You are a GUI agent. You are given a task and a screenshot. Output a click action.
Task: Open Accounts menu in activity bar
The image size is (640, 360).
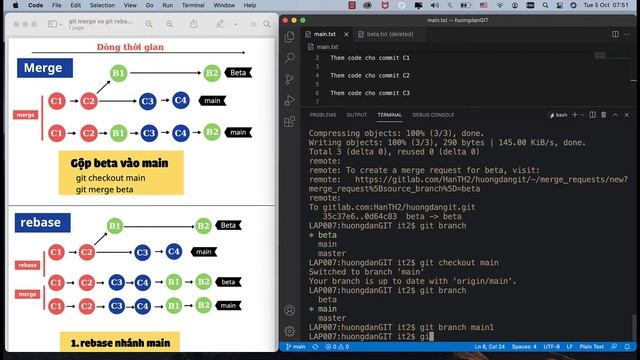[x=289, y=310]
